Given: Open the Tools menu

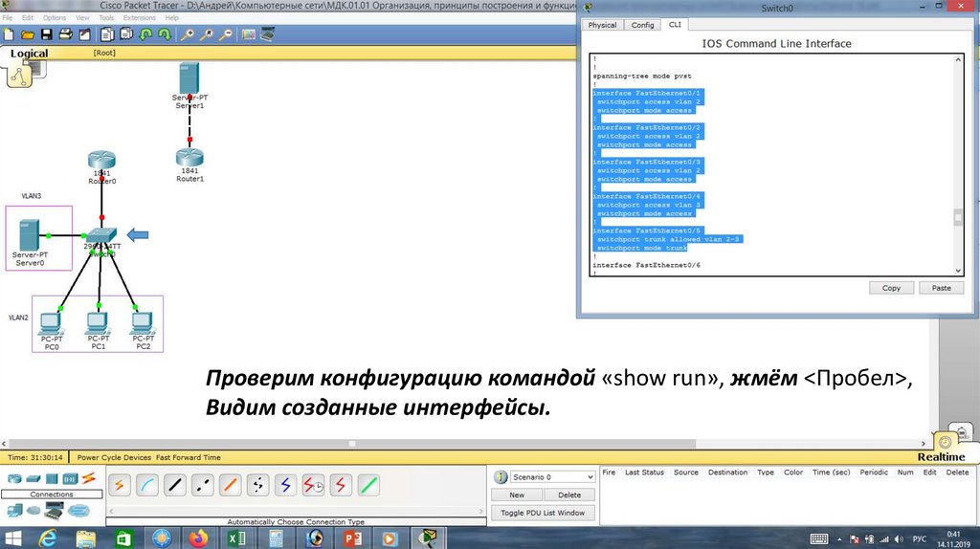Looking at the screenshot, I should 106,18.
